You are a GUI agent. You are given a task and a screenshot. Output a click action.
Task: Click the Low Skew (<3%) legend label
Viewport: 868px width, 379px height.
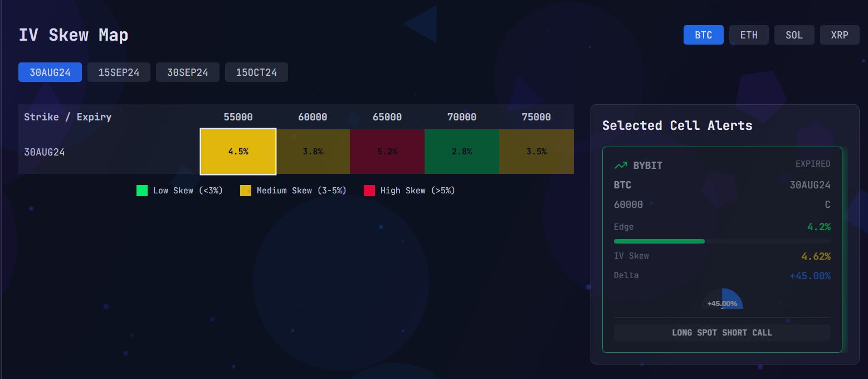(188, 191)
